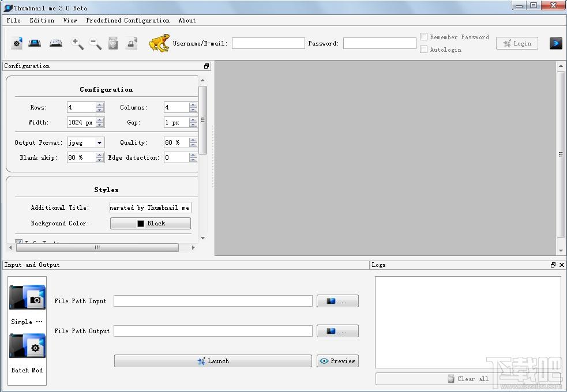The height and width of the screenshot is (392, 567).
Task: Click the zoom out magnifier icon
Action: click(95, 43)
